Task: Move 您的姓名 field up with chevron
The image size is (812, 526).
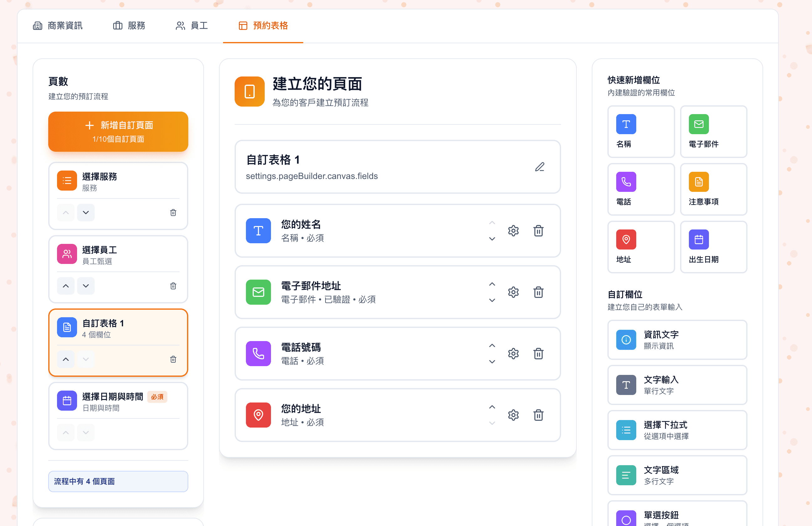Action: [492, 223]
